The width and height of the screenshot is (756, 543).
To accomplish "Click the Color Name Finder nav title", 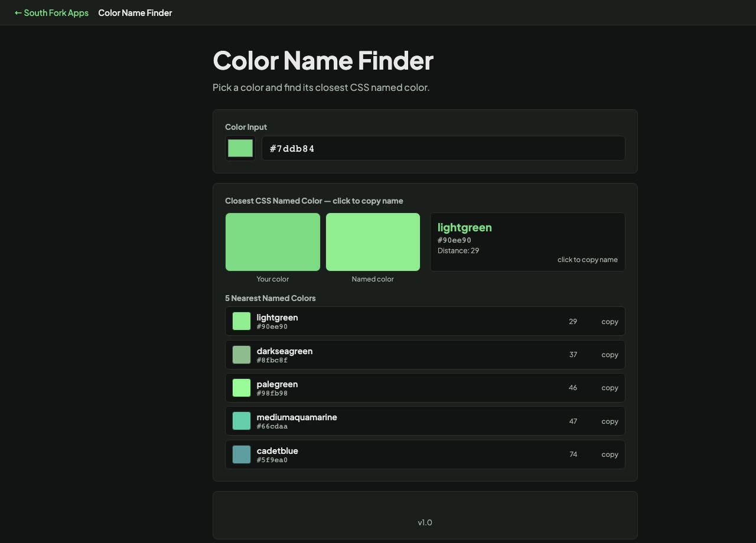I will [x=135, y=12].
